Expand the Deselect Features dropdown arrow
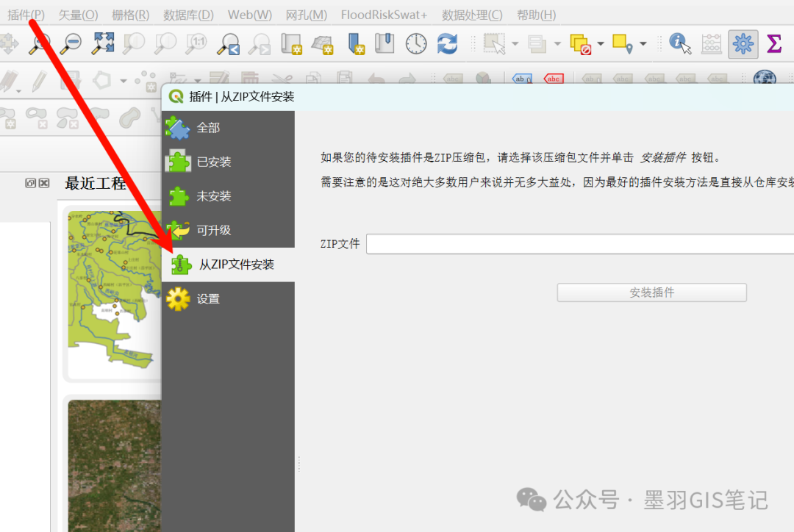Image resolution: width=794 pixels, height=532 pixels. (x=601, y=44)
